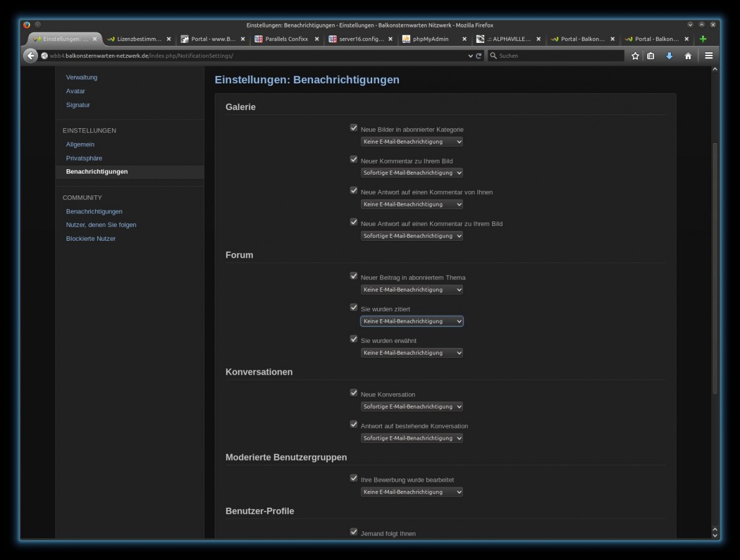The height and width of the screenshot is (560, 740).
Task: Open the downloads arrow icon
Action: click(669, 55)
